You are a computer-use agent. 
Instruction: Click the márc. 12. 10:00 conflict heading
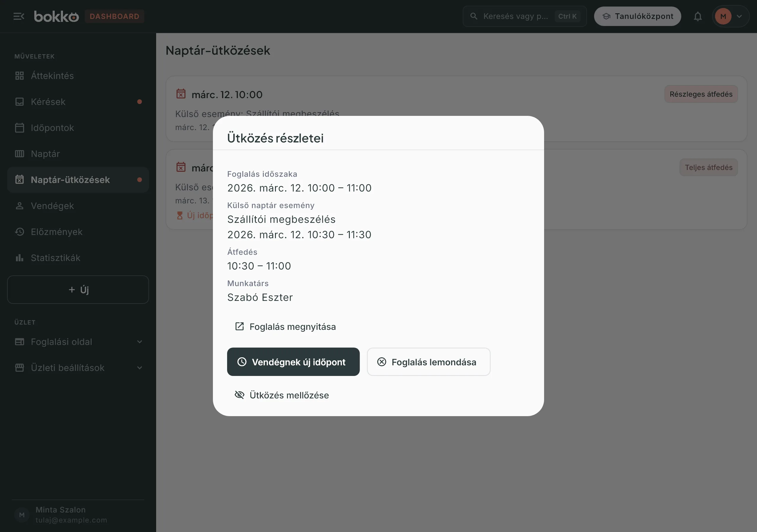point(227,95)
